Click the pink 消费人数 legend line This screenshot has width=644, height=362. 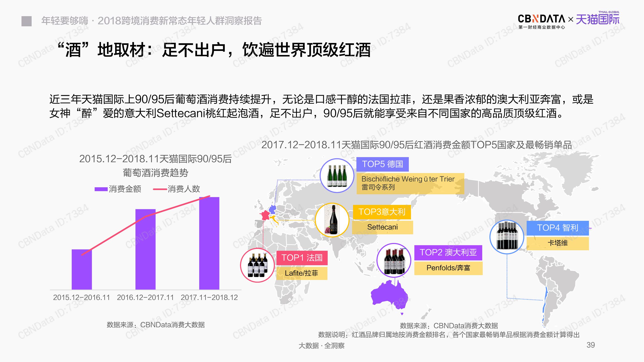tap(160, 189)
